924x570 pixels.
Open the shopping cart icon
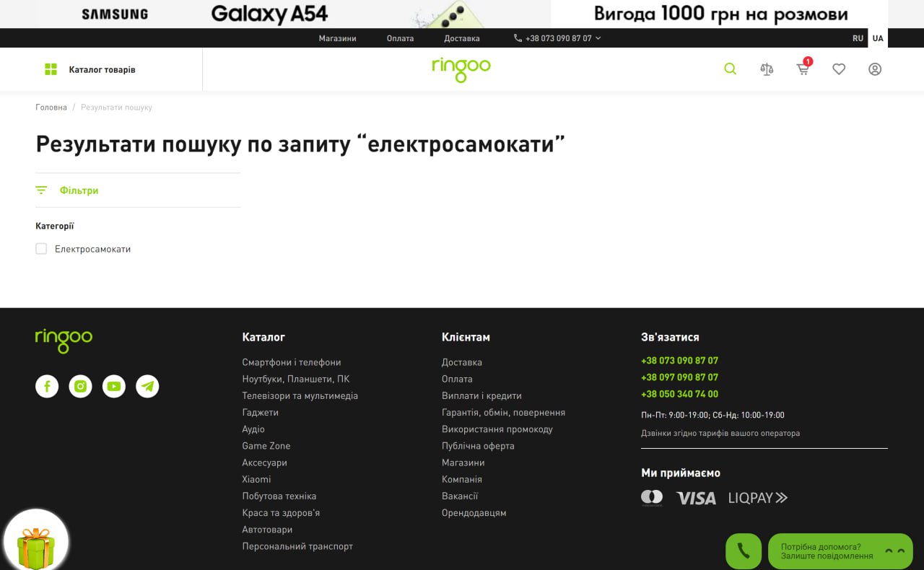pos(803,69)
